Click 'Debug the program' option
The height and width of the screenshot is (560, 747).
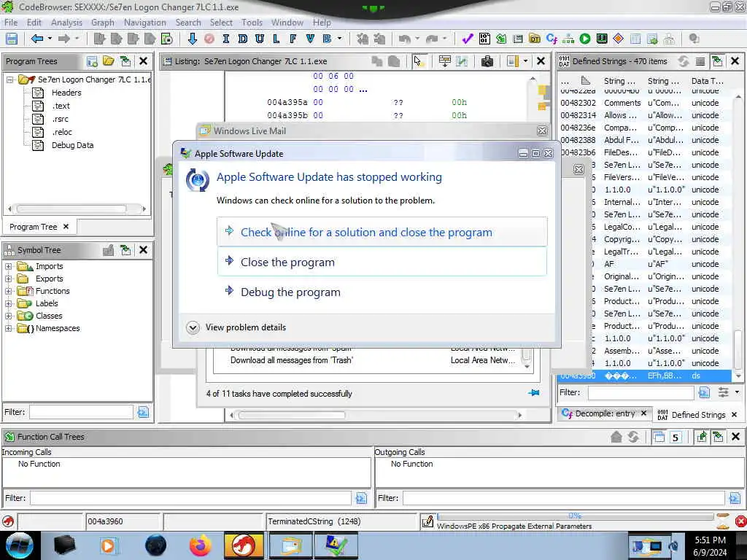(382, 292)
